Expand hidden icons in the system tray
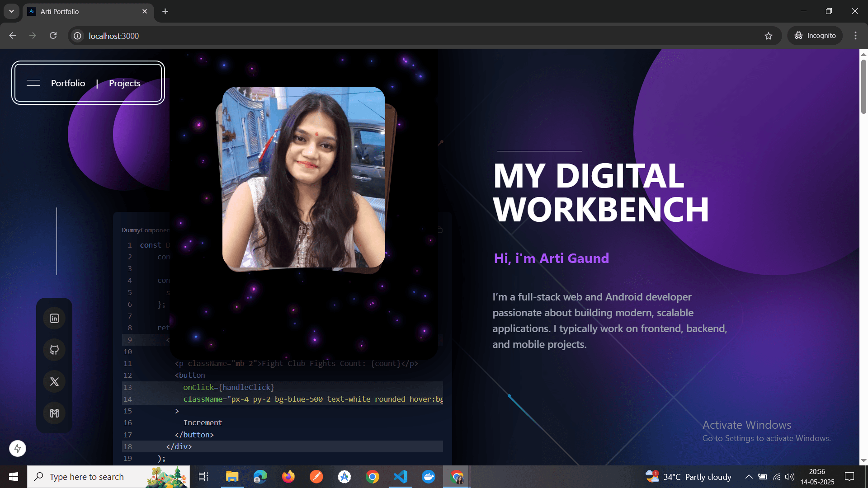This screenshot has height=488, width=868. click(x=749, y=477)
